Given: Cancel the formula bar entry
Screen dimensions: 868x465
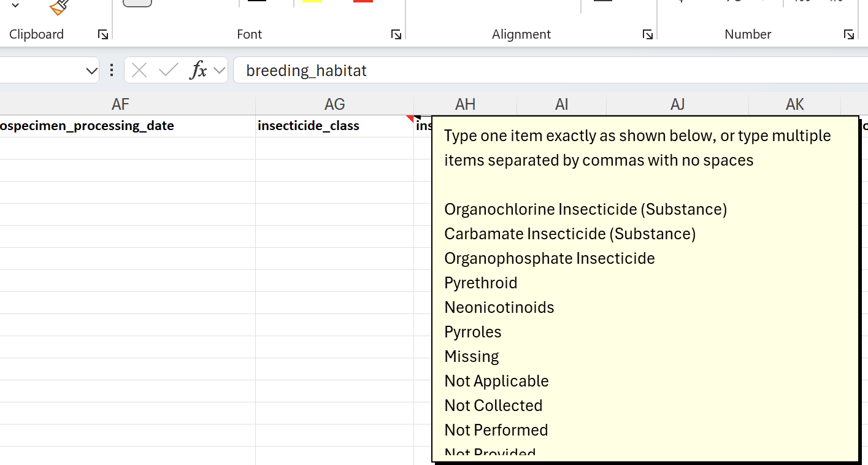Looking at the screenshot, I should [x=139, y=71].
